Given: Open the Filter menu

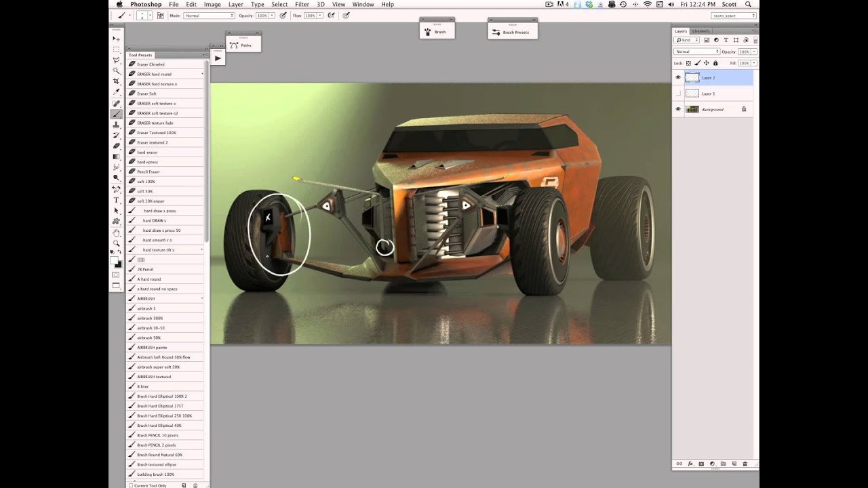Looking at the screenshot, I should pos(302,4).
